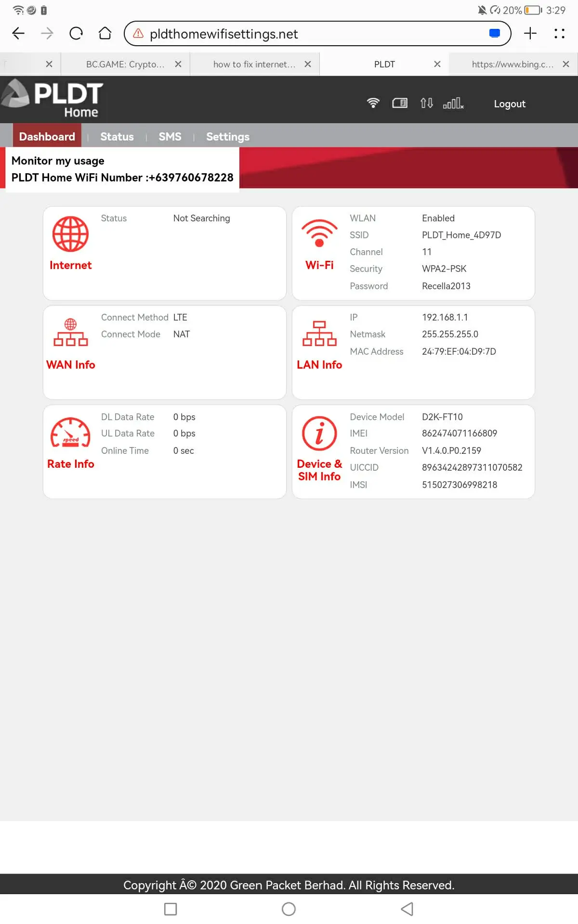Image resolution: width=578 pixels, height=924 pixels.
Task: Click the WPA2-PSK security value
Action: coord(444,269)
